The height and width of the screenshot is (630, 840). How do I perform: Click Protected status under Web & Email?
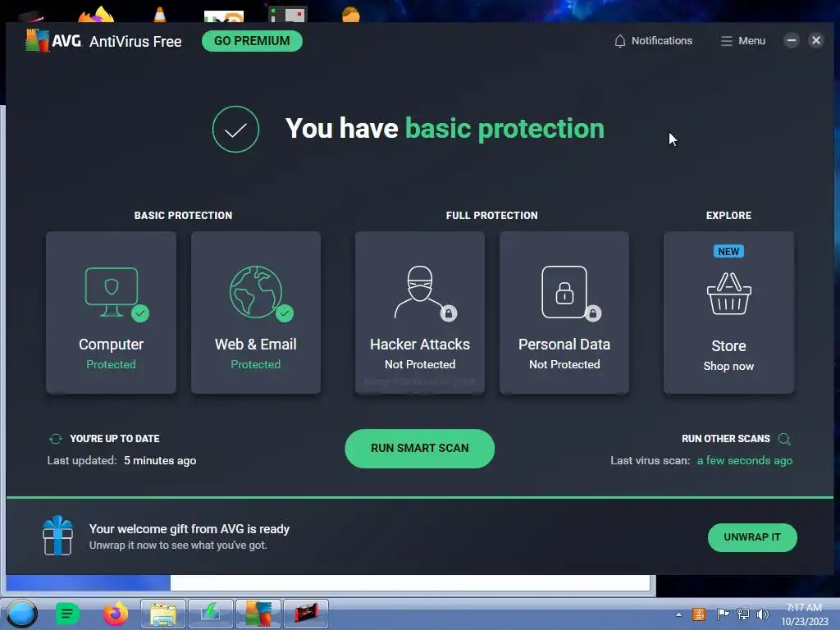256,364
